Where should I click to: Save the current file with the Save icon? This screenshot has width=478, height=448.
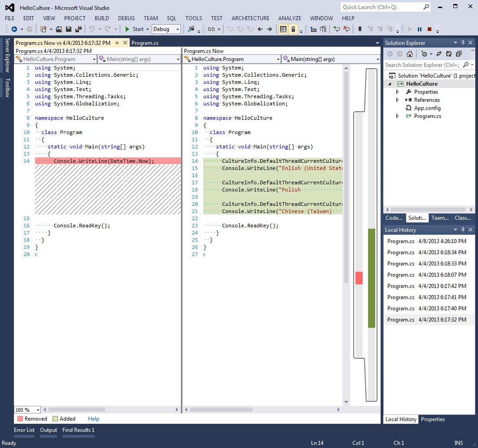69,29
